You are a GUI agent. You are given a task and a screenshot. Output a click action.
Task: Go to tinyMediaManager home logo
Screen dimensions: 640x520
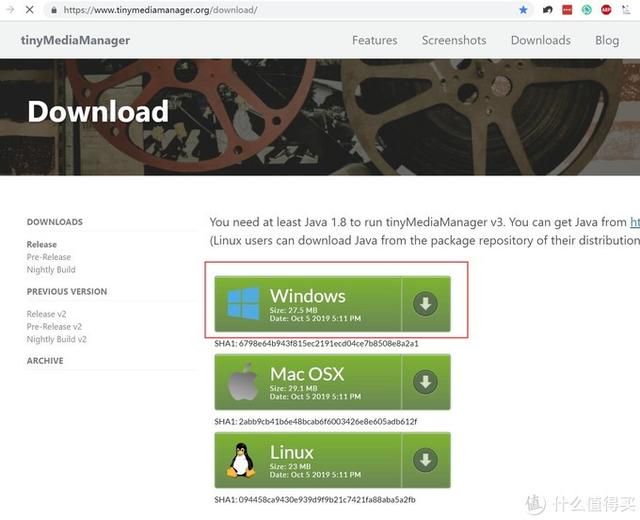(x=75, y=40)
